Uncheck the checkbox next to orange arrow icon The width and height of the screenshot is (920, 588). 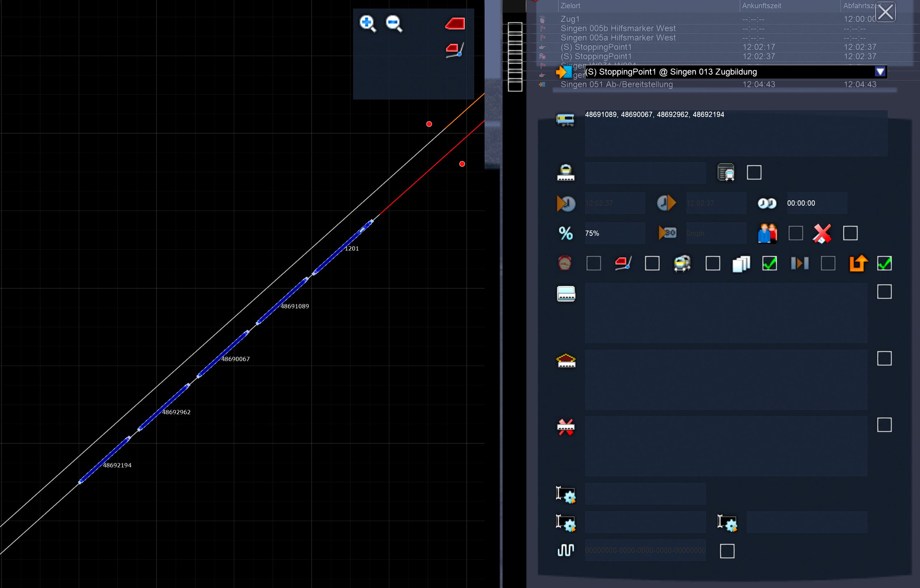click(x=884, y=263)
